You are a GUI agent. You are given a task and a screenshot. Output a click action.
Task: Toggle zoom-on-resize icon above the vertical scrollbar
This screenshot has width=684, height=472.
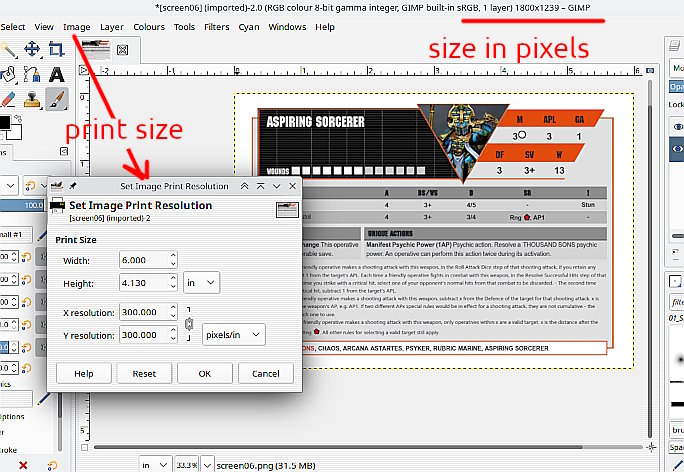(x=650, y=70)
